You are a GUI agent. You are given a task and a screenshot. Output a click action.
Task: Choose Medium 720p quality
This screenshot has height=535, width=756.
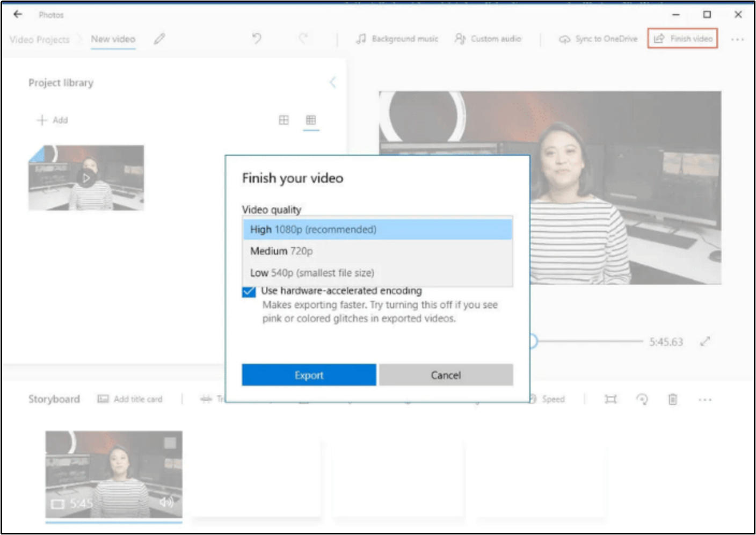pos(377,251)
